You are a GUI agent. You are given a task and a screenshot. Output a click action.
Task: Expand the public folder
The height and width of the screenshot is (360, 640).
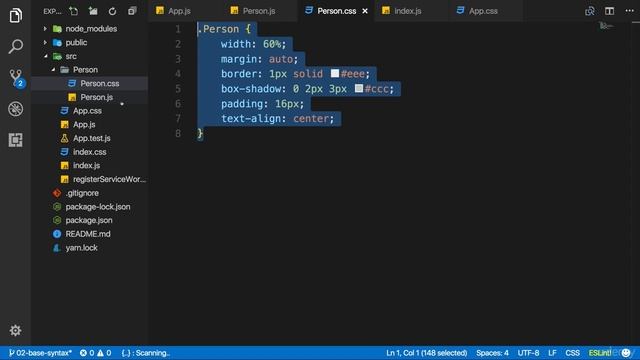coord(90,42)
